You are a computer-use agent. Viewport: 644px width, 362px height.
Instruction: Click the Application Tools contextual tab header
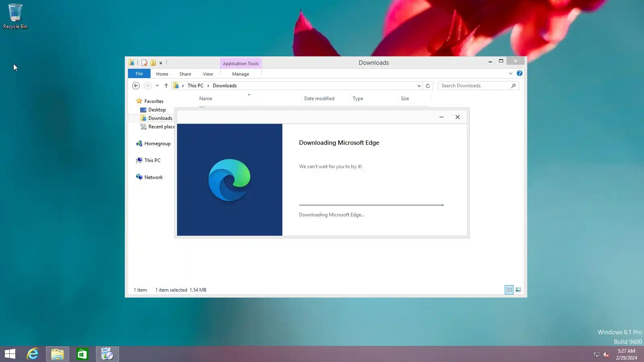241,64
